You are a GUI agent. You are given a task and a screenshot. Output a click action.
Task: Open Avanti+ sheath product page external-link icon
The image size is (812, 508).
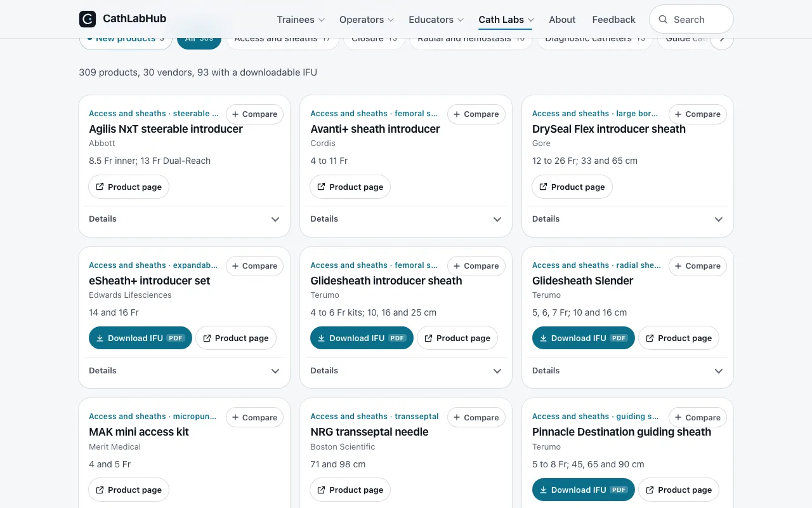point(321,187)
